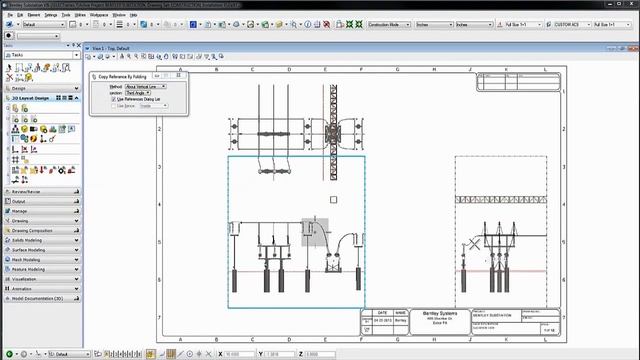Open the File menu
This screenshot has width=640, height=360.
tap(10, 15)
